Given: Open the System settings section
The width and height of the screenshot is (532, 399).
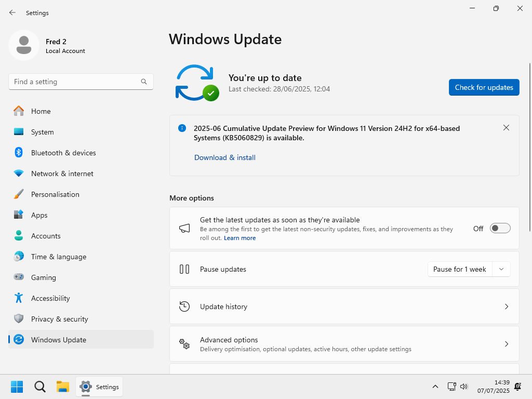Looking at the screenshot, I should pyautogui.click(x=42, y=132).
